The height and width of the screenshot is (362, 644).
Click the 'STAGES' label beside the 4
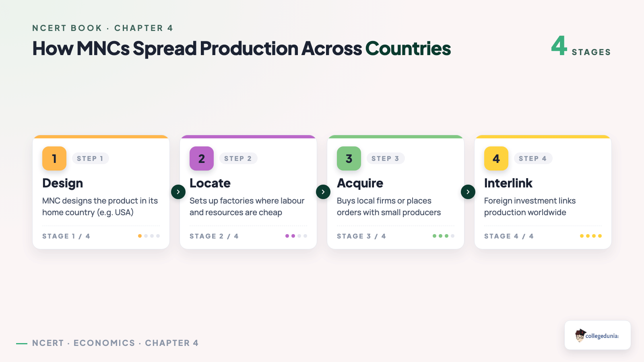591,52
